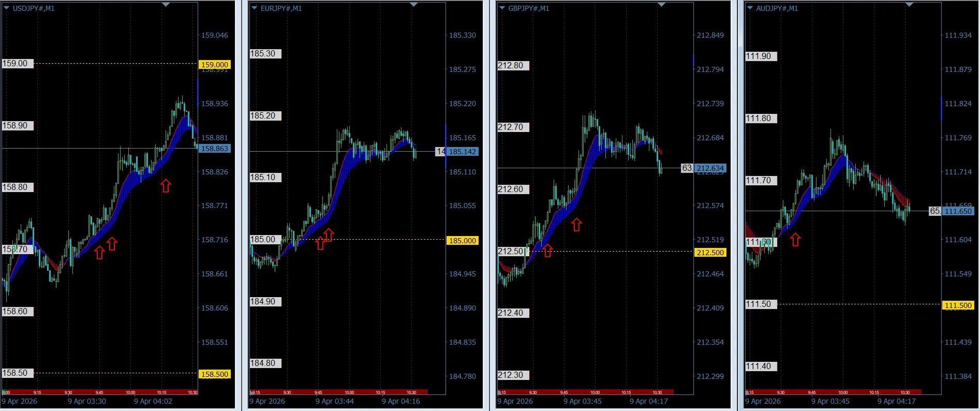Click the current price tag 111.650
The width and height of the screenshot is (980, 411).
958,211
